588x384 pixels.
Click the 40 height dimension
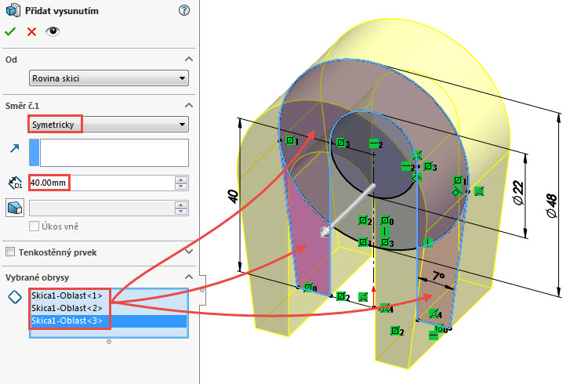[x=233, y=196]
